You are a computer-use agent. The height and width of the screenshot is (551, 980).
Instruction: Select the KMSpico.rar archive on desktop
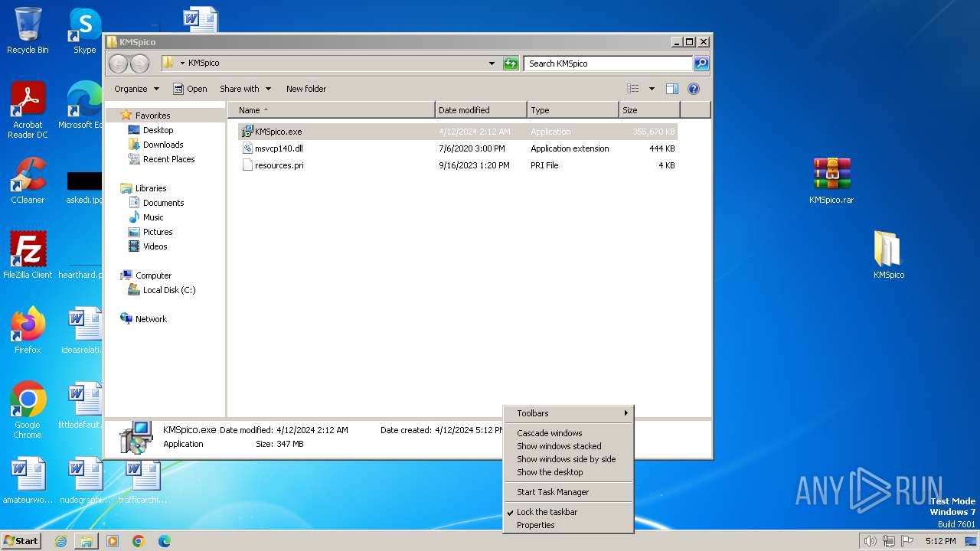(x=831, y=181)
